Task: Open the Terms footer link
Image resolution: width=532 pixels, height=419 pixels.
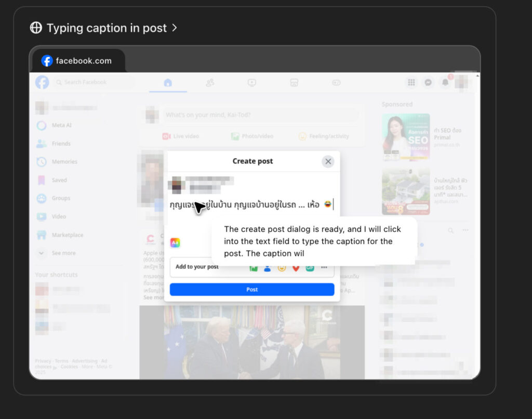Action: coord(62,361)
